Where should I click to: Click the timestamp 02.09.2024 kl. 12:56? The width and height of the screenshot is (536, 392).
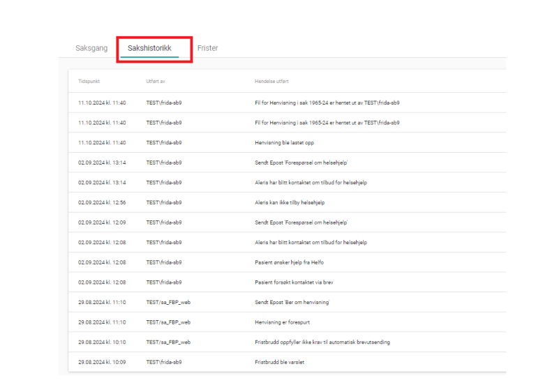[x=102, y=202]
